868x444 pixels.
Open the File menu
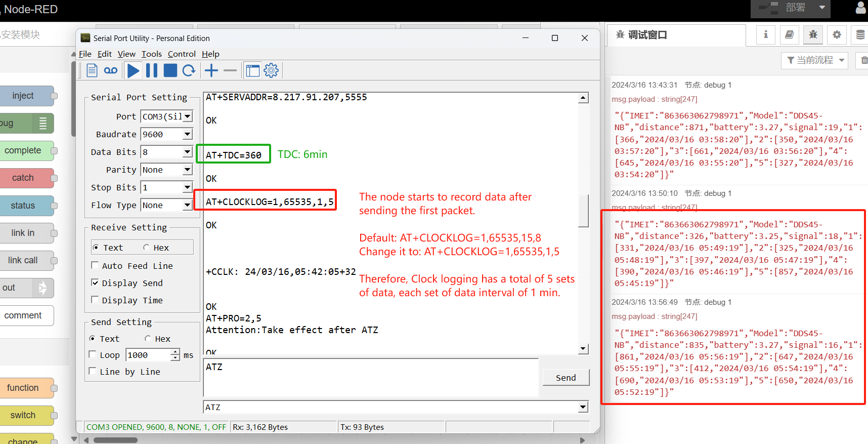point(85,54)
